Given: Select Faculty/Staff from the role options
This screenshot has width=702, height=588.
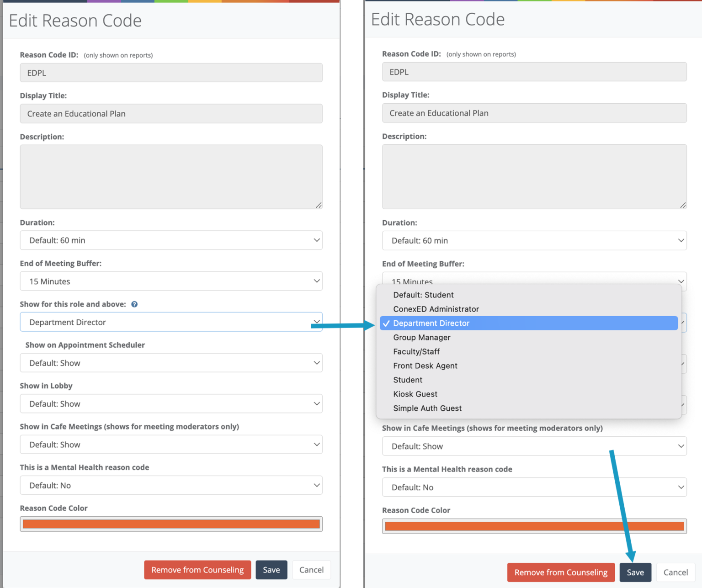Looking at the screenshot, I should pos(416,351).
